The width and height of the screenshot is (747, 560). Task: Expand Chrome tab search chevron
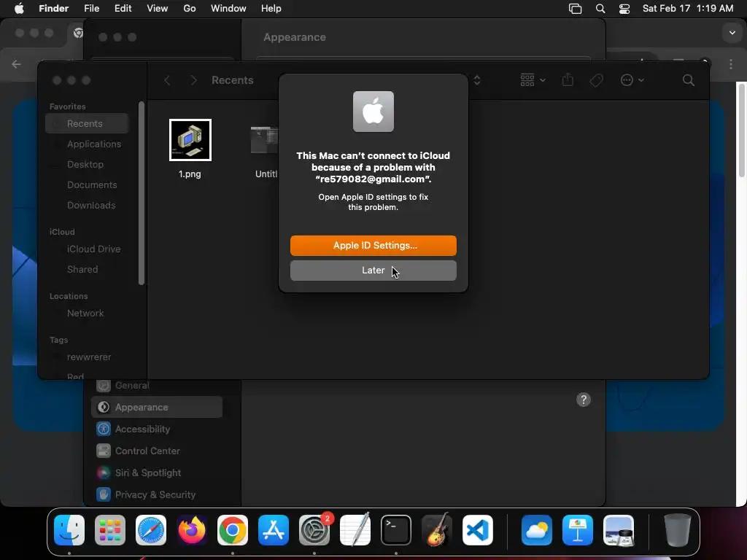(x=732, y=33)
